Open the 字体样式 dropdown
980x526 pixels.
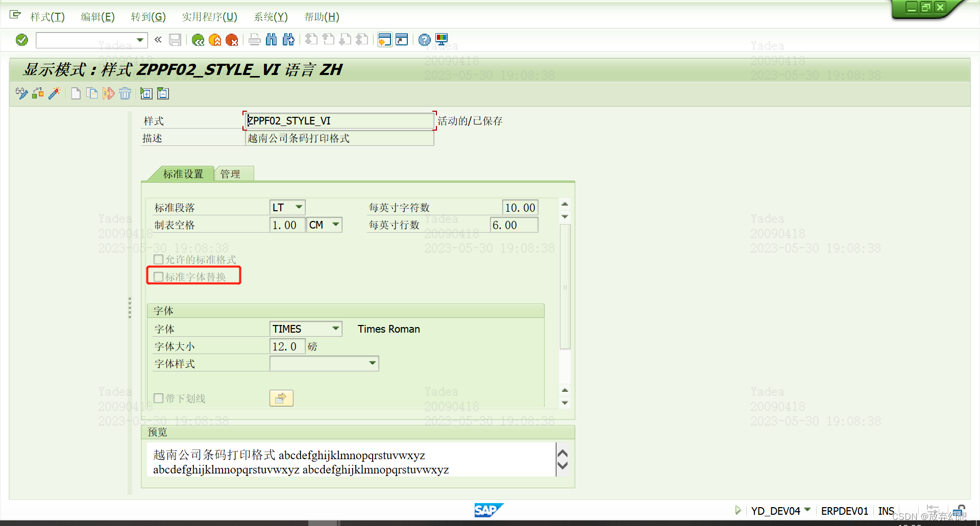pos(373,363)
